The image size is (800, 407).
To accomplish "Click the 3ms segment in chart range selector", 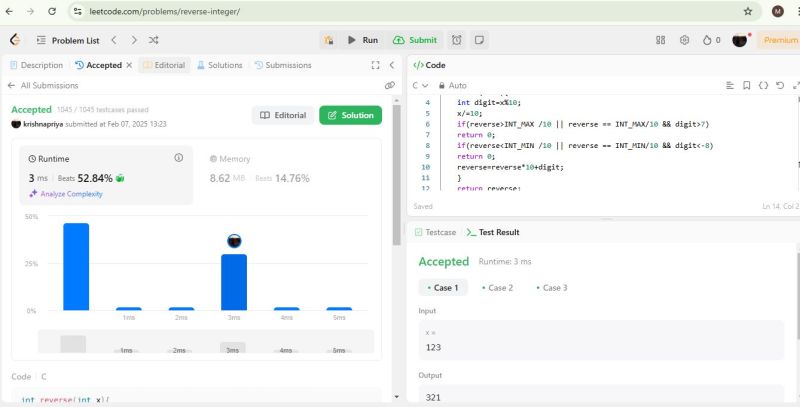I will (233, 347).
